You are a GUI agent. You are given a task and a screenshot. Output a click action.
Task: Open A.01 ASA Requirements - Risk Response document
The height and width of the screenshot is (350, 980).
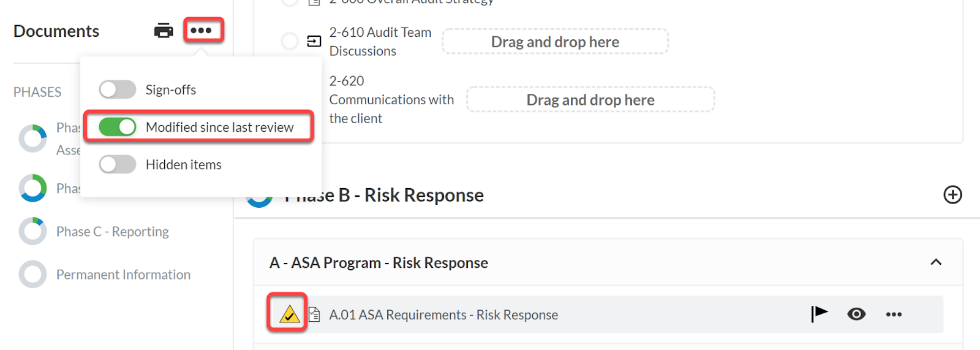tap(443, 314)
